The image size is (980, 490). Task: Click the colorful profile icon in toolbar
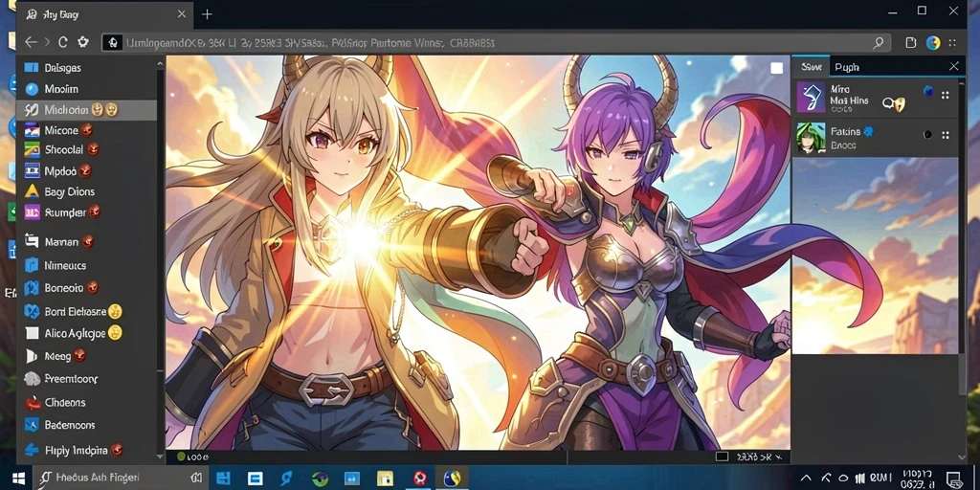932,42
